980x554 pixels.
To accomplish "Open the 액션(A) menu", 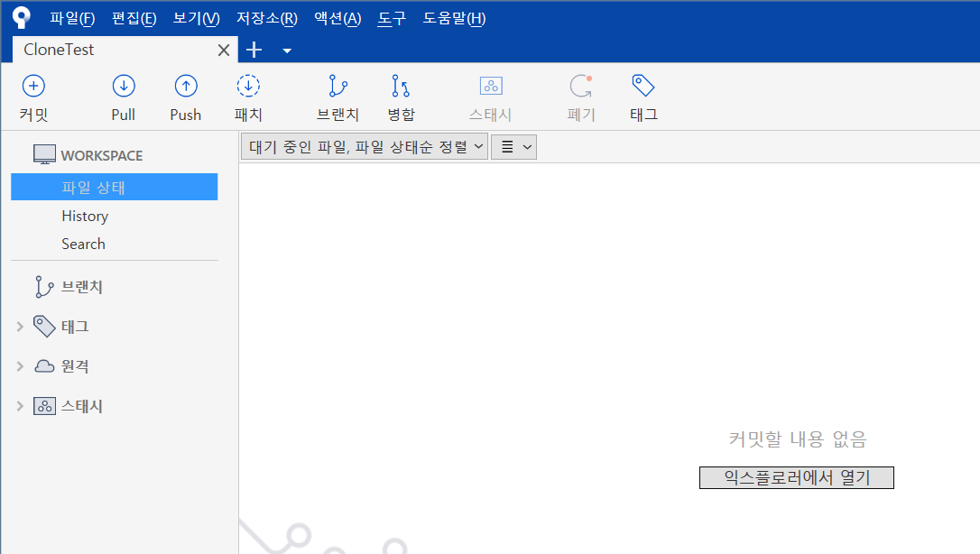I will point(337,18).
